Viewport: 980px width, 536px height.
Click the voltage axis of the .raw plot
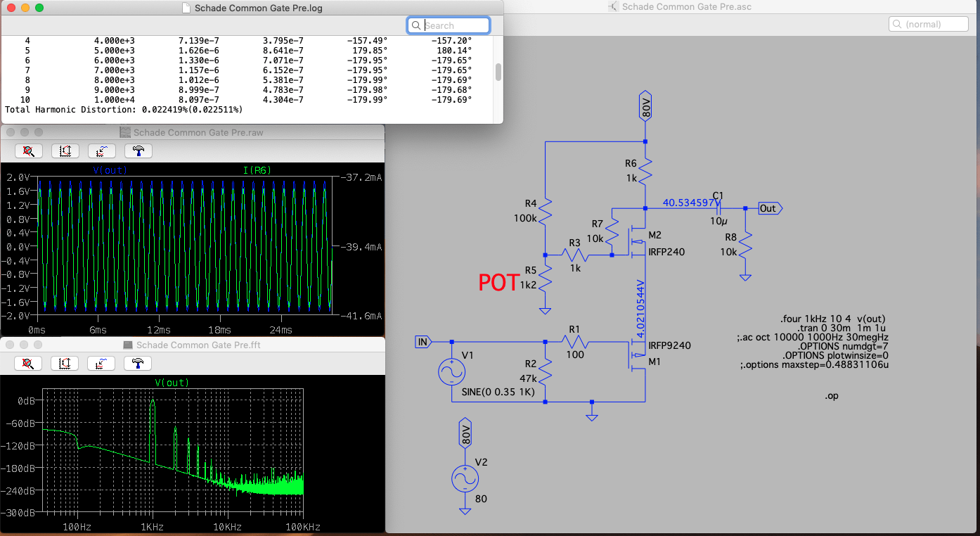click(18, 247)
